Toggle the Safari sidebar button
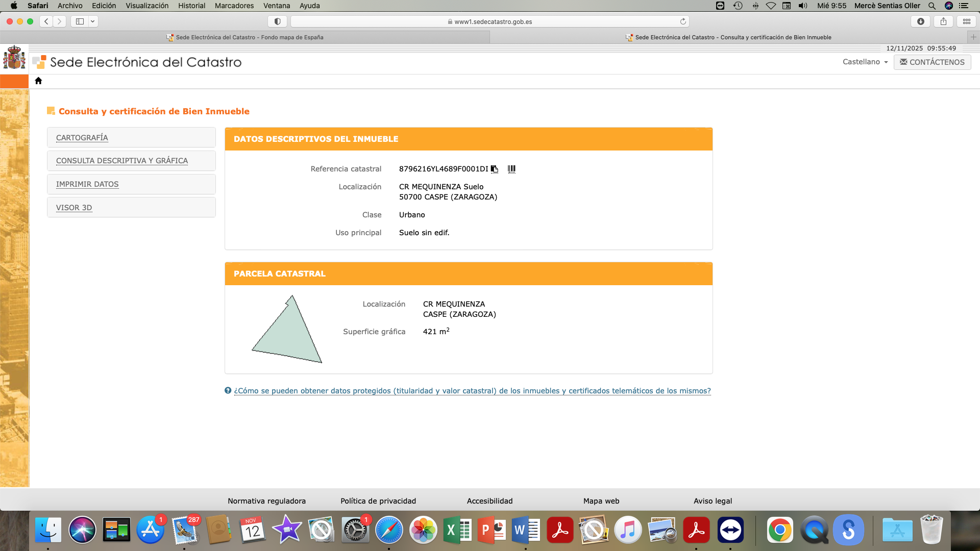Image resolution: width=980 pixels, height=551 pixels. [80, 21]
